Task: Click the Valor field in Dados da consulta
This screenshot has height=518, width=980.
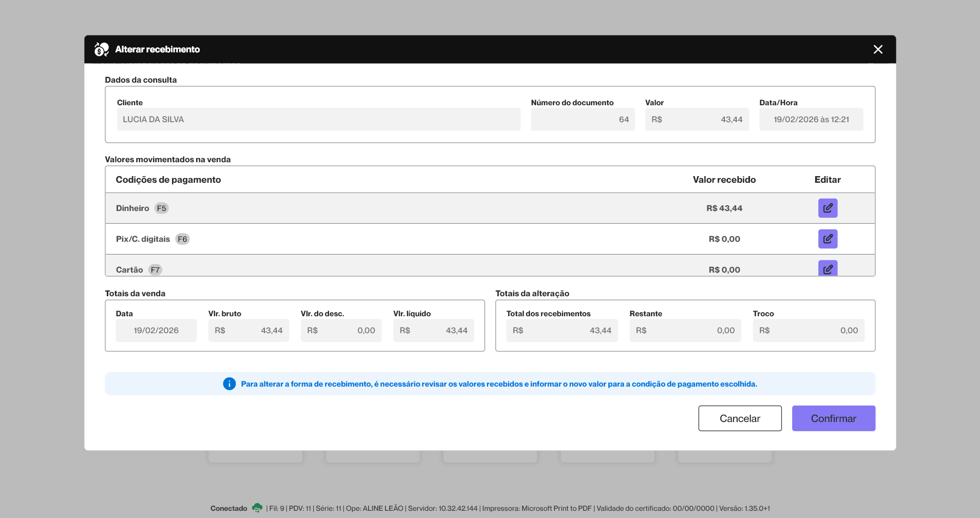Action: click(697, 119)
